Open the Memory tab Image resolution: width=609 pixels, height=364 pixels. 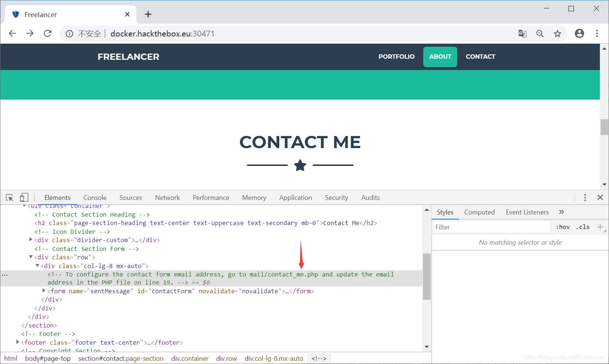[254, 198]
